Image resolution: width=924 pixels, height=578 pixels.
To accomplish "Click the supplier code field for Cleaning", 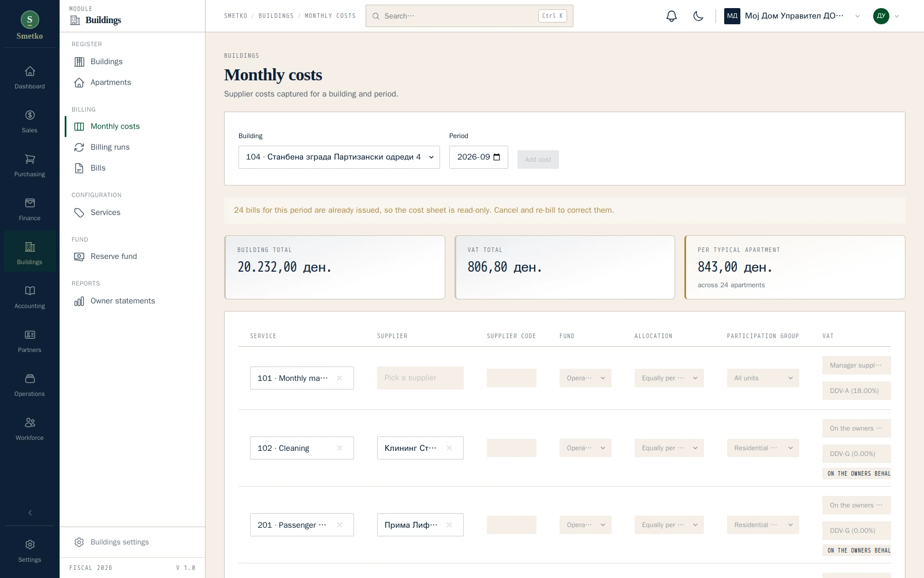I will click(511, 448).
